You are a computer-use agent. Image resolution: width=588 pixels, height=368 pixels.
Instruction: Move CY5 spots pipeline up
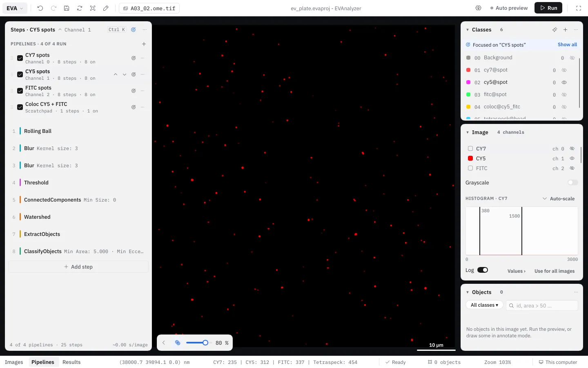coord(116,74)
